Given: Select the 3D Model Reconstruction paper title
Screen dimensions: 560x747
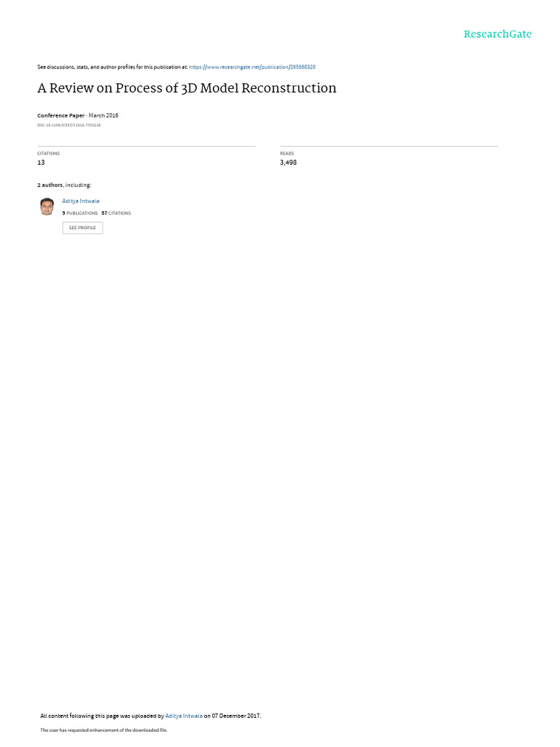Looking at the screenshot, I should (187, 88).
